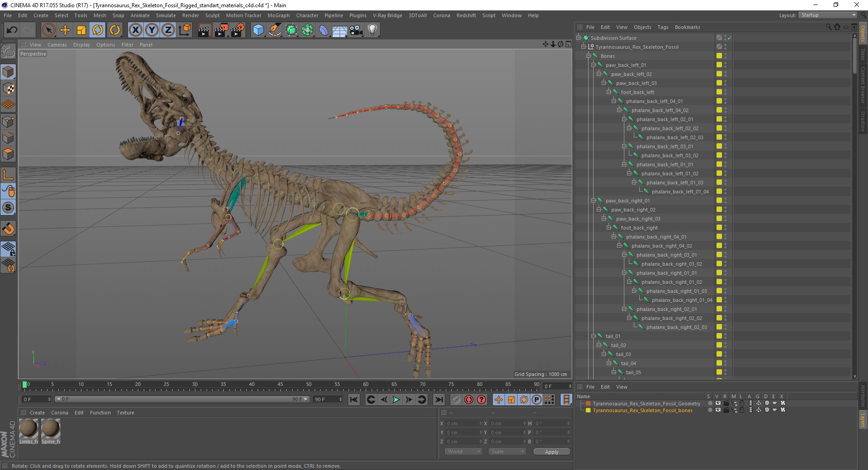Toggle solo for the bones layer
The image size is (868, 470).
(x=710, y=410)
